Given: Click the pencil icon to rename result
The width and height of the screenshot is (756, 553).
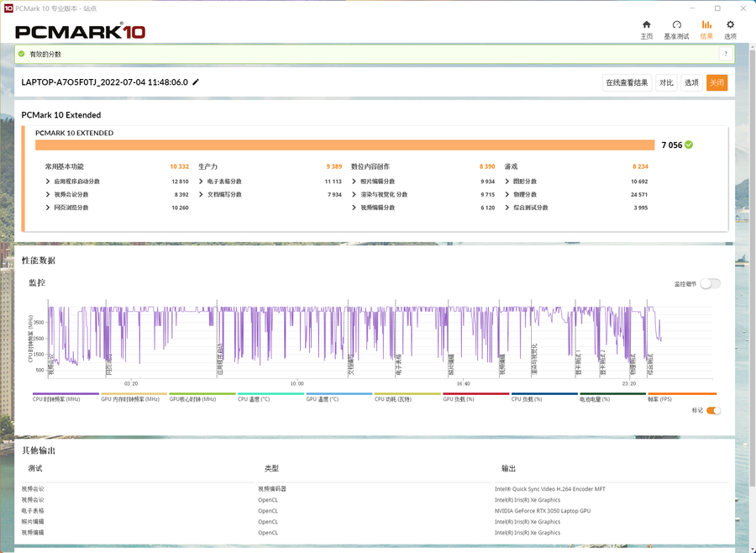Looking at the screenshot, I should tap(196, 82).
